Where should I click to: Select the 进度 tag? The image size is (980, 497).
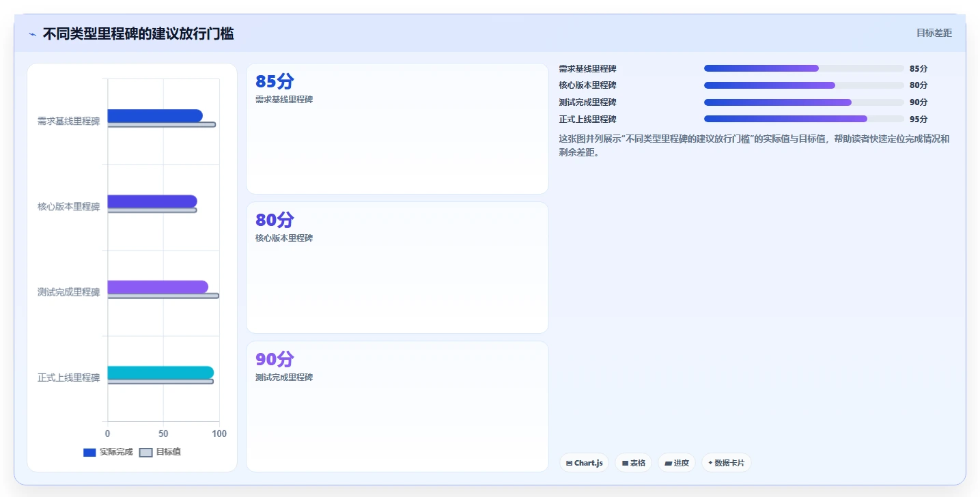676,463
